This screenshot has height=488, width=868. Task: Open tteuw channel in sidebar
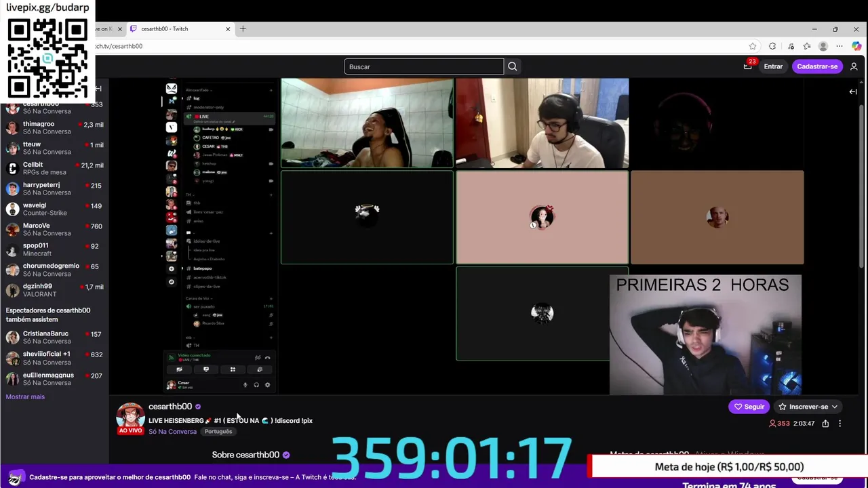[54, 148]
